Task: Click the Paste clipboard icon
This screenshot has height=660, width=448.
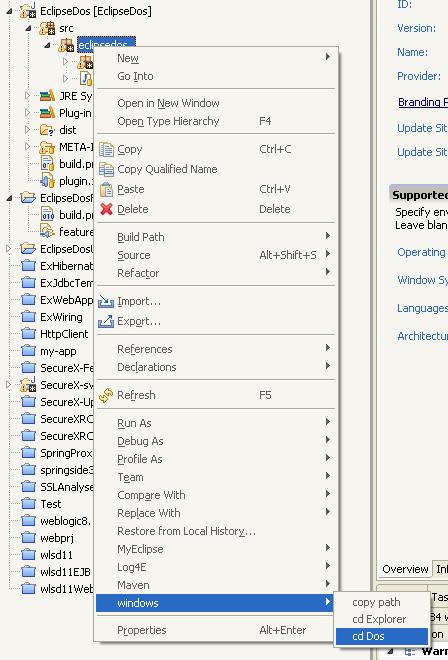Action: 106,189
